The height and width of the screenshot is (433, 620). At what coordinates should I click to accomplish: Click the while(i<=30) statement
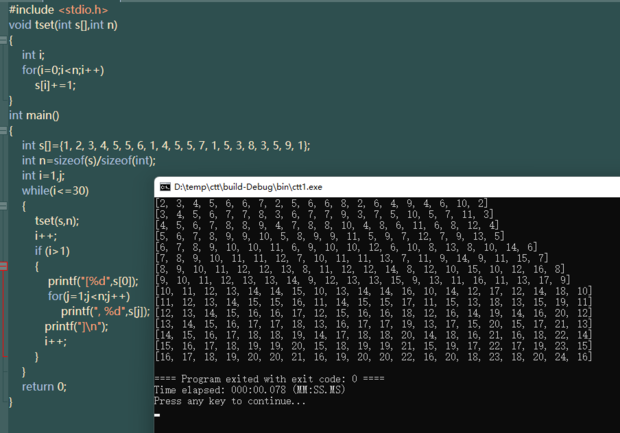(55, 190)
